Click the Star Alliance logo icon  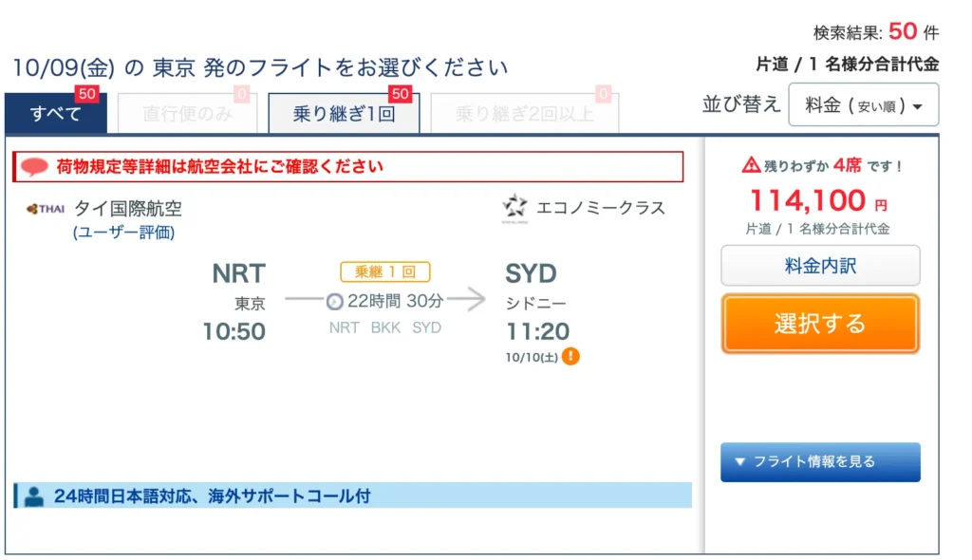click(x=514, y=208)
